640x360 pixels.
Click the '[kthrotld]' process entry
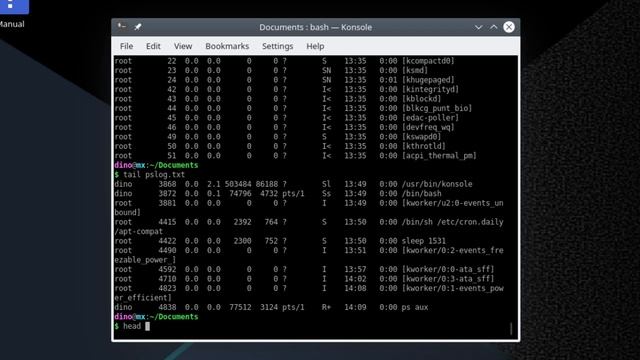(423, 146)
